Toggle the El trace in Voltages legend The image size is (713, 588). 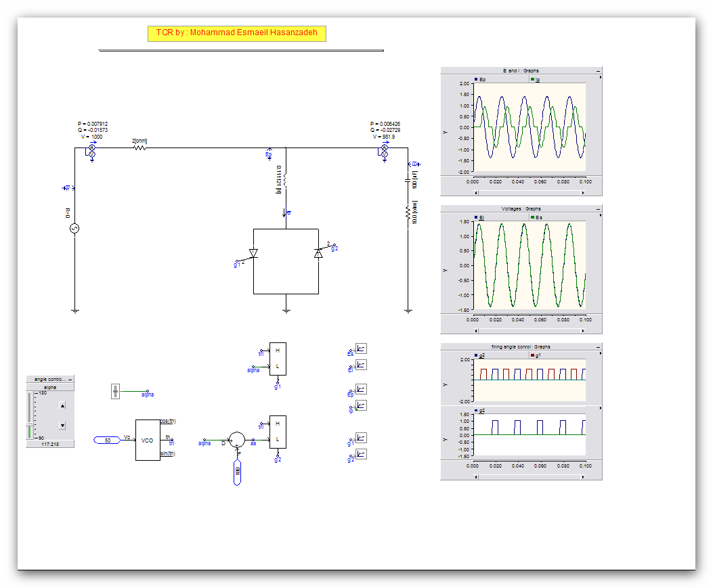[479, 218]
